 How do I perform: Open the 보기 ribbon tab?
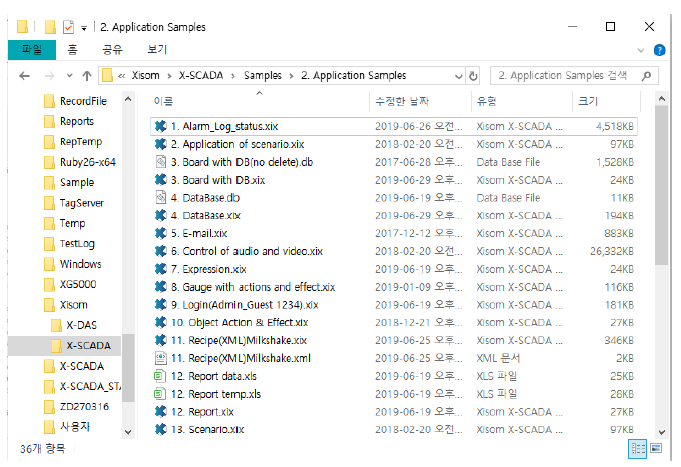coord(157,49)
